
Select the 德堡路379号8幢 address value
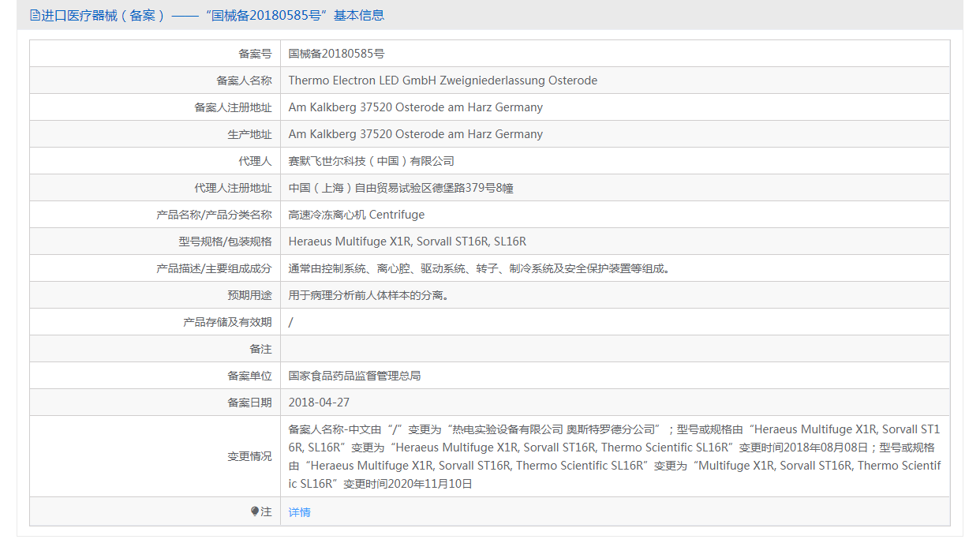pyautogui.click(x=402, y=188)
